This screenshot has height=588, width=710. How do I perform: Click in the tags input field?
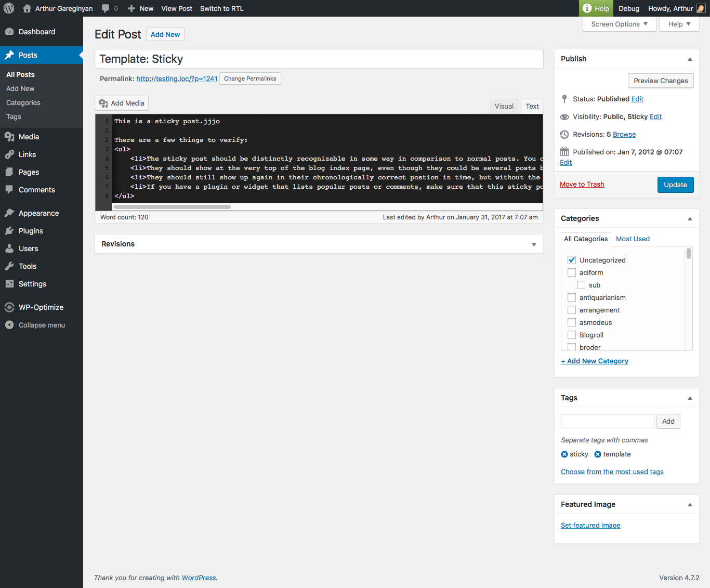click(x=607, y=421)
